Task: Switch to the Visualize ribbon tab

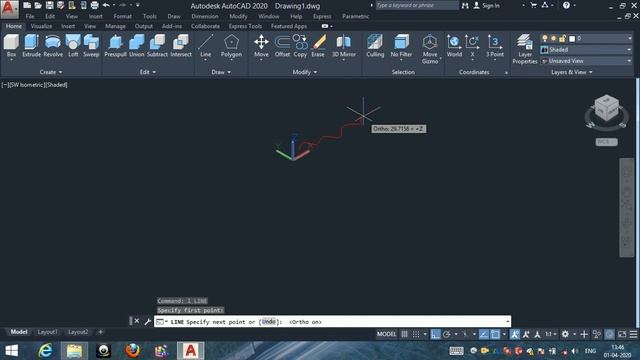Action: pyautogui.click(x=41, y=26)
